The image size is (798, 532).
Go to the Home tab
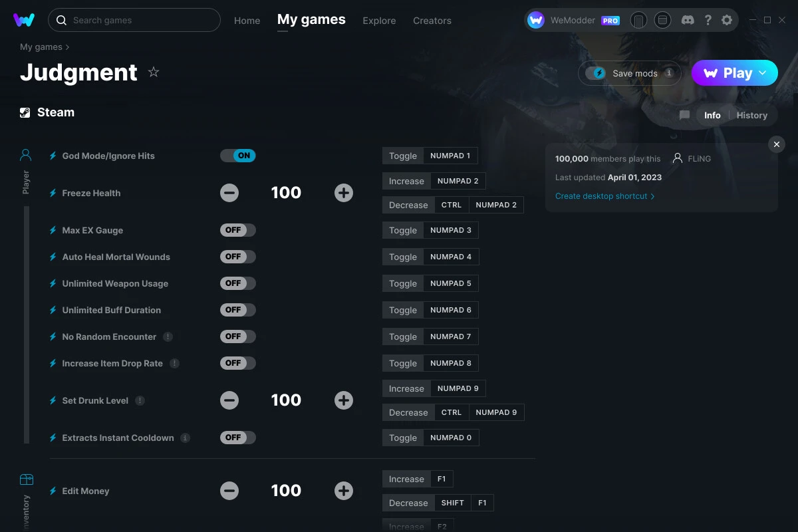[247, 21]
